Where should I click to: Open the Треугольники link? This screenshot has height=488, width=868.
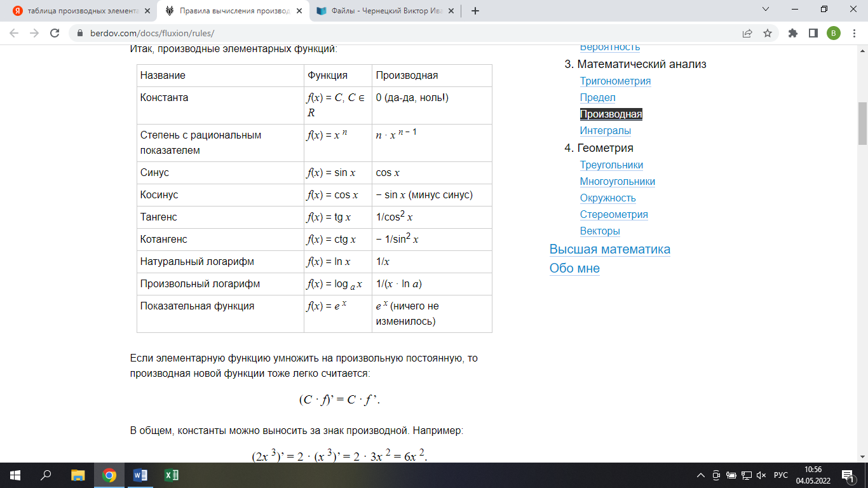click(611, 165)
